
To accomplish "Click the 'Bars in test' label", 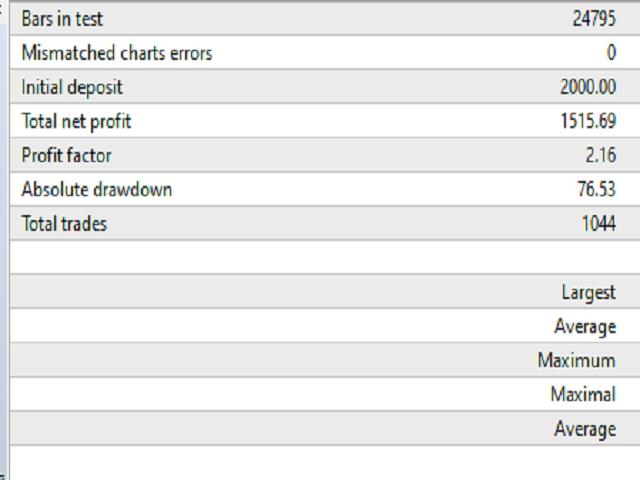I will (x=62, y=19).
